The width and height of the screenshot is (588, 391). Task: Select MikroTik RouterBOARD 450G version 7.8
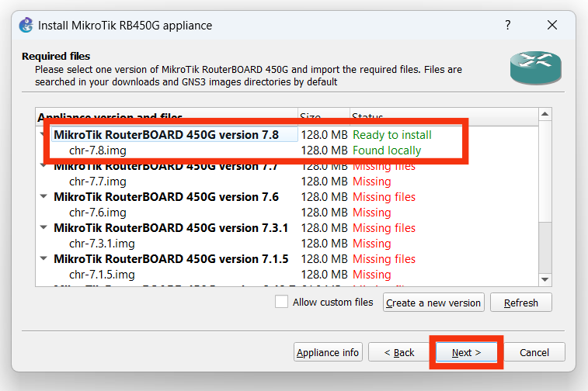pos(165,135)
